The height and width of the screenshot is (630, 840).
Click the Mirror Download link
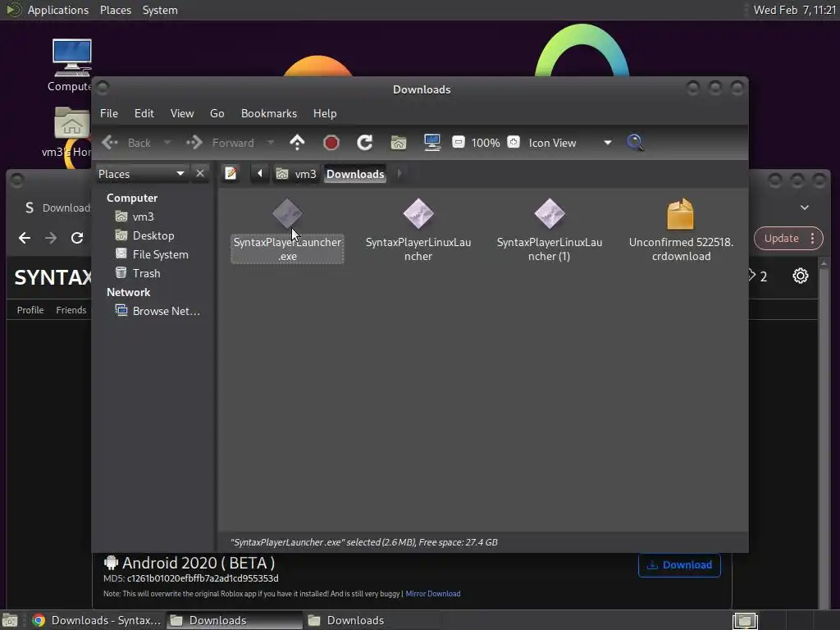[x=433, y=594]
